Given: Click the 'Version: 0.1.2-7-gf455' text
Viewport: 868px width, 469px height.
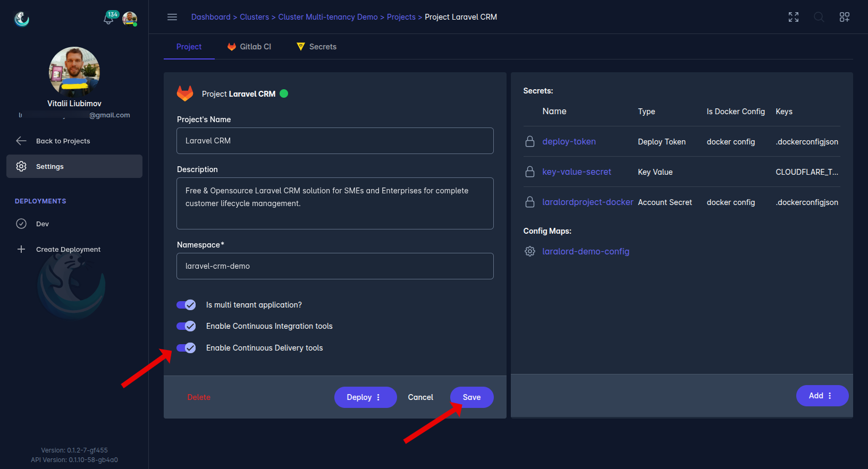Looking at the screenshot, I should click(74, 450).
